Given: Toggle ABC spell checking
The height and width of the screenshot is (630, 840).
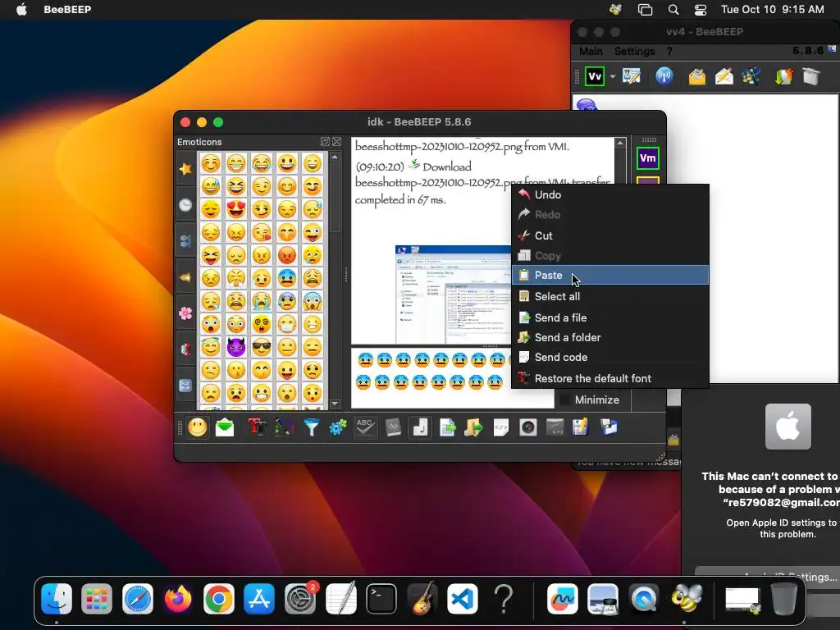Looking at the screenshot, I should pos(365,427).
